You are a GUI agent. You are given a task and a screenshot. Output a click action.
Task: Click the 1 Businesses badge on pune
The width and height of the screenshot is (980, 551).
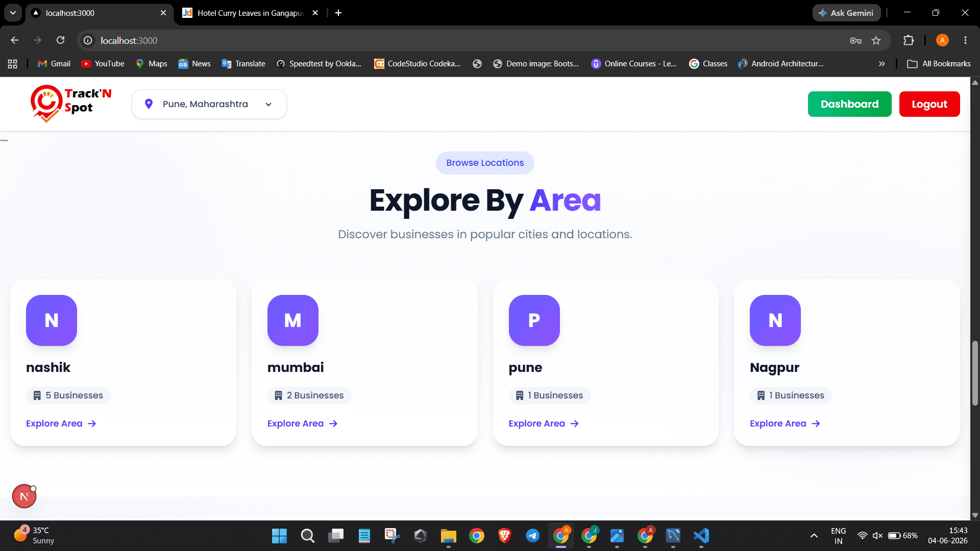click(x=550, y=395)
